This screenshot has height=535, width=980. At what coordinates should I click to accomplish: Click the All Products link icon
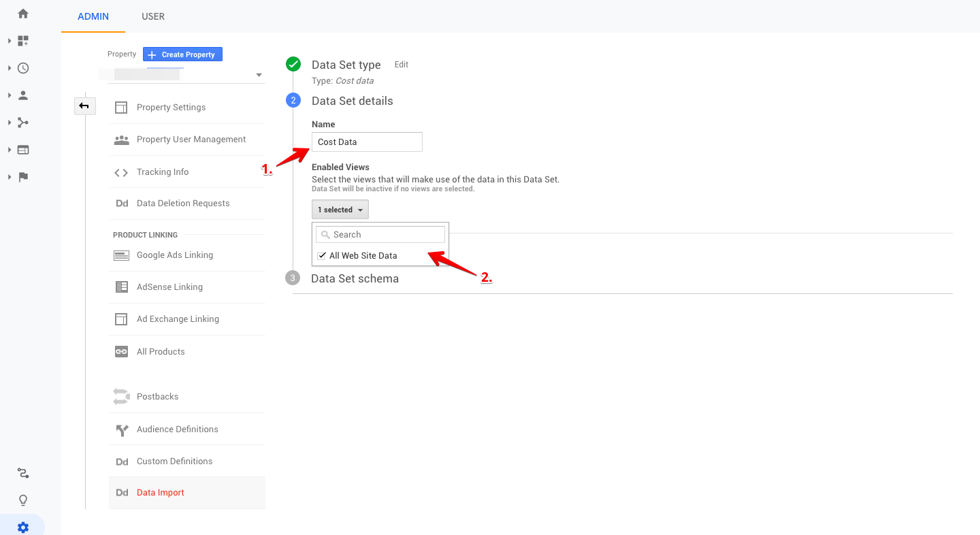tap(121, 352)
